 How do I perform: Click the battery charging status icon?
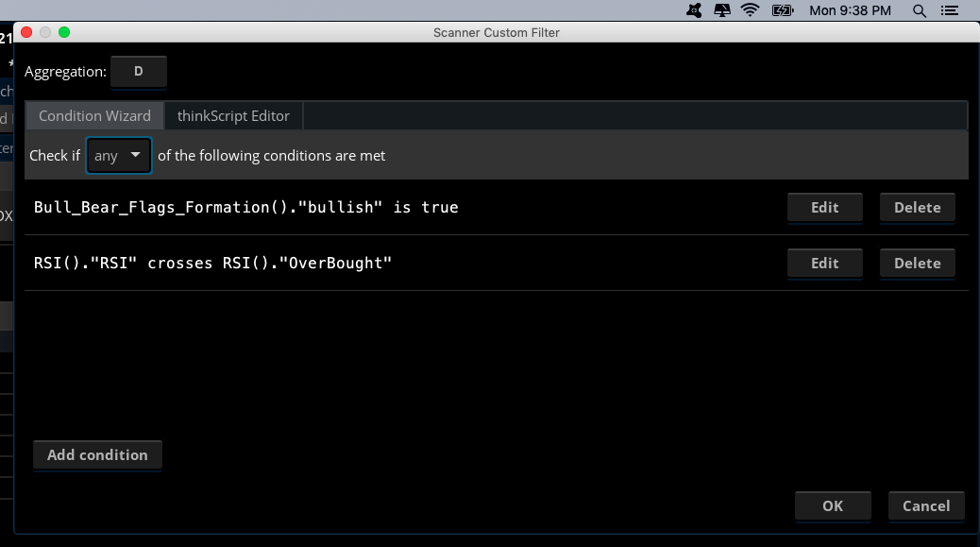pyautogui.click(x=783, y=10)
